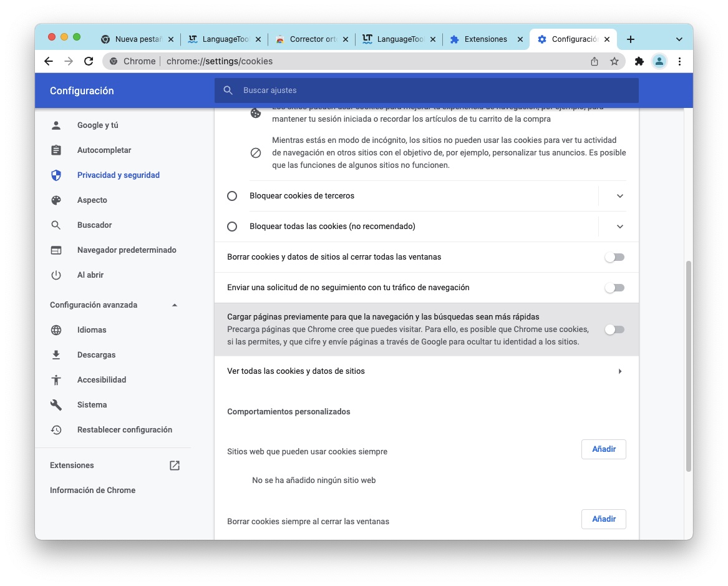Open the user profile avatar icon
The height and width of the screenshot is (586, 728).
coord(658,61)
